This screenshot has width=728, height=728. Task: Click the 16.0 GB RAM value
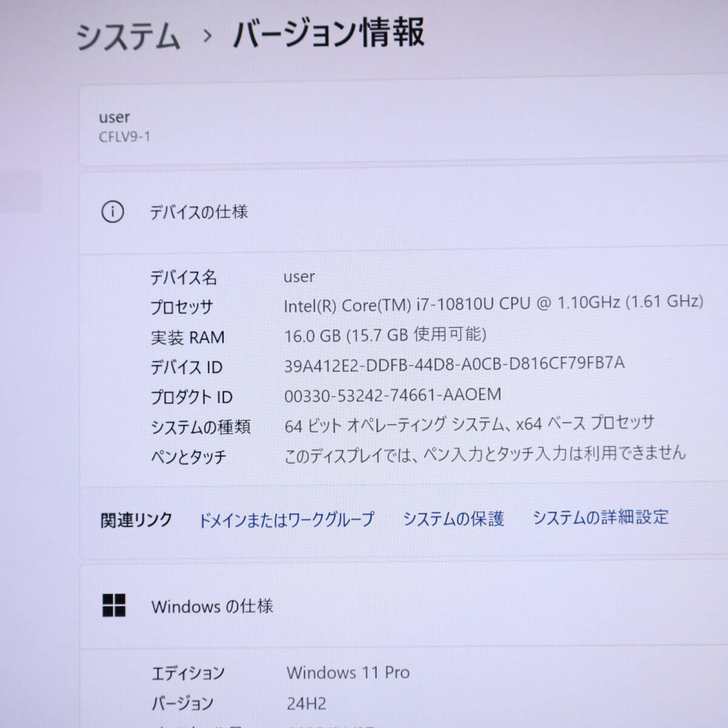[385, 335]
